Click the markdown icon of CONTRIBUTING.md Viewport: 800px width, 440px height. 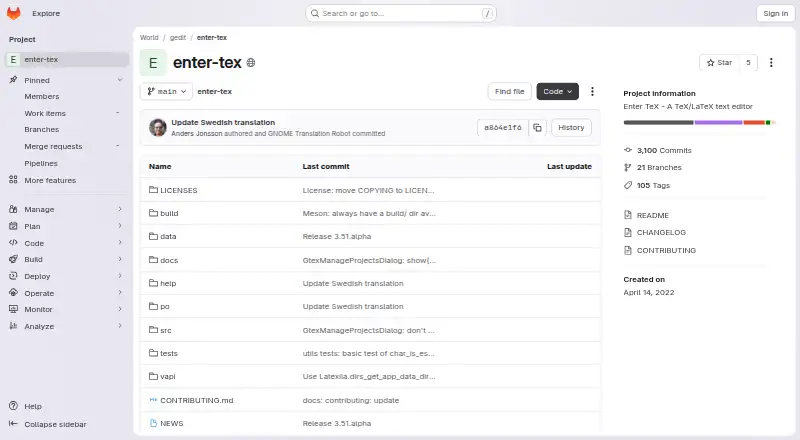click(153, 400)
